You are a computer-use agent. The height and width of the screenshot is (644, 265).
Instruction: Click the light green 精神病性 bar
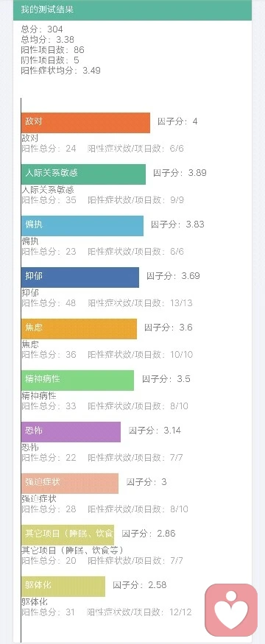pos(77,381)
